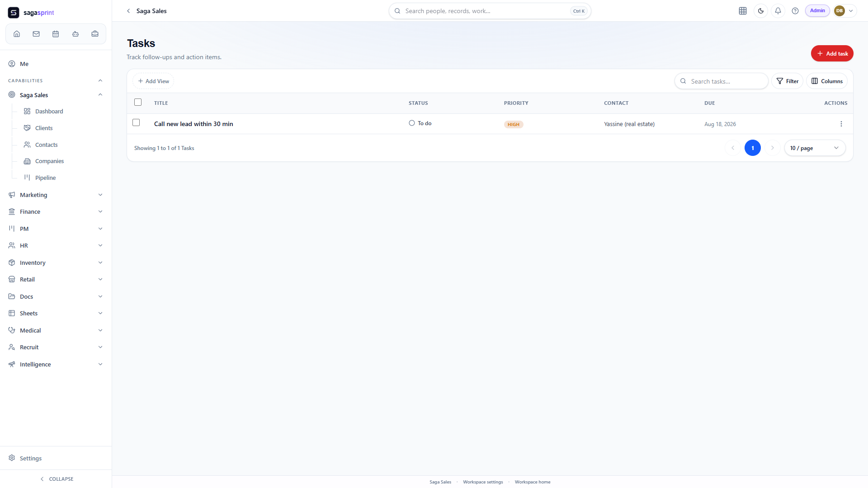Toggle the select-all tasks header checkbox
The width and height of the screenshot is (868, 488).
tap(138, 102)
